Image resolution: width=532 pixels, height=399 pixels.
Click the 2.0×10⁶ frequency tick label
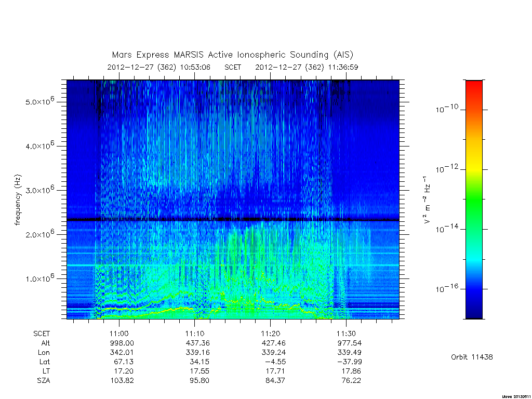click(39, 234)
